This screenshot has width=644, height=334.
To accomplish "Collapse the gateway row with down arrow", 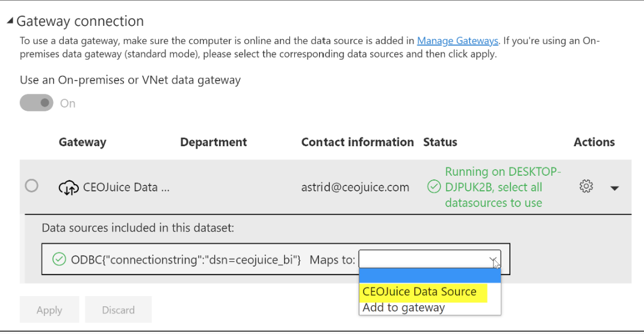I will (615, 188).
